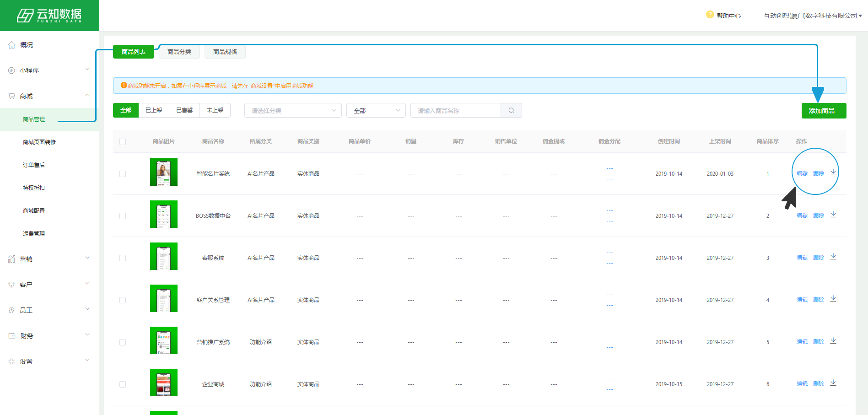Viewport: 868px width, 415px height.
Task: Open product image of 企业商城
Action: click(164, 383)
